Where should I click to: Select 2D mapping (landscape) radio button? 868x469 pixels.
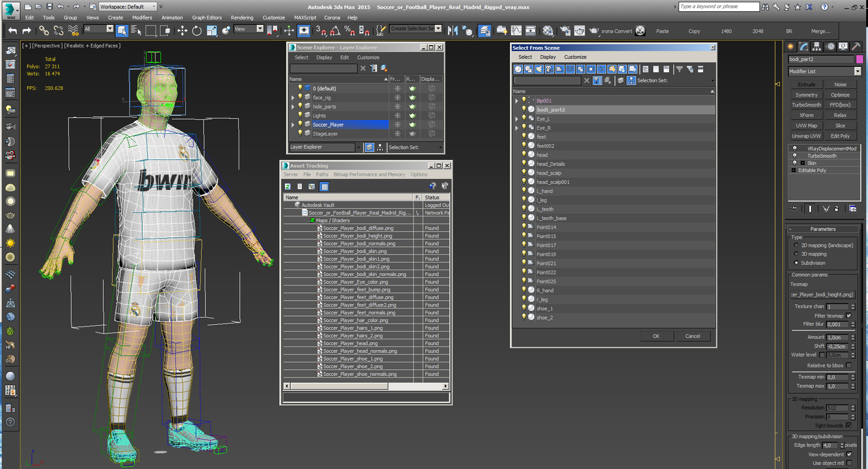pos(796,245)
